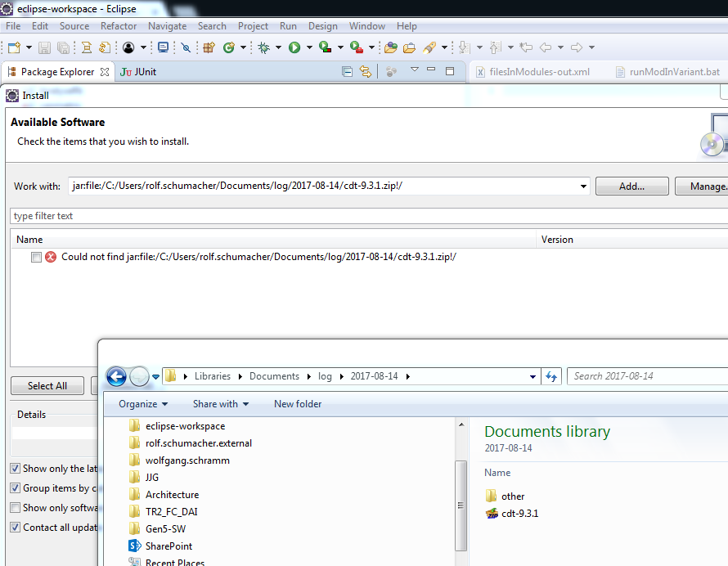Click the Explorer back navigation arrow
728x566 pixels.
point(116,376)
